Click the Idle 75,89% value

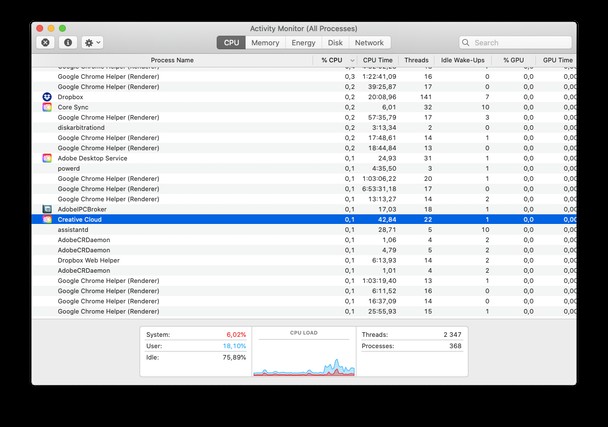pos(234,357)
